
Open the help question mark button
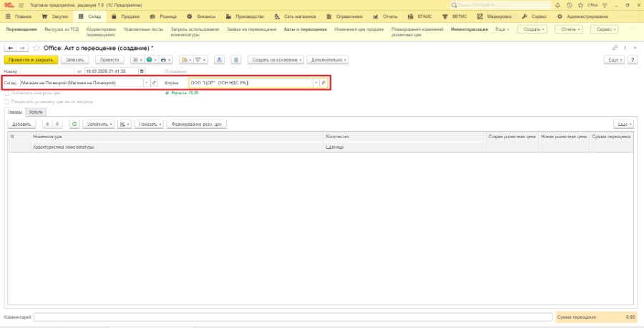(x=633, y=60)
